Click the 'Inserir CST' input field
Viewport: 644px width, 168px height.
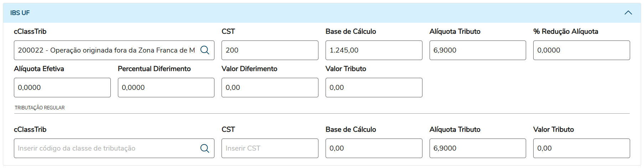coord(270,148)
